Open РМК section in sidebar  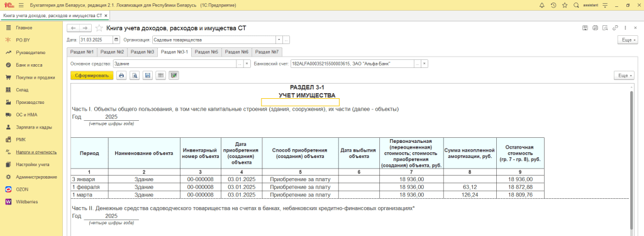click(x=21, y=140)
